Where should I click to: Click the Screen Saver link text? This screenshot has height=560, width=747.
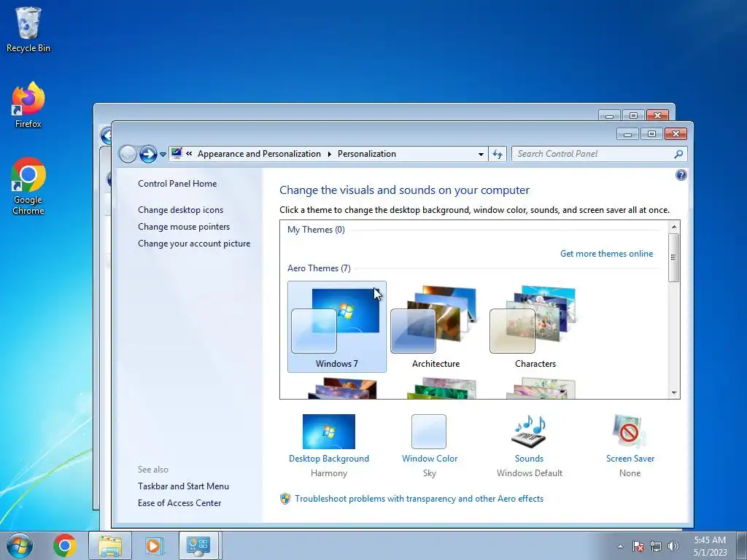click(x=630, y=459)
